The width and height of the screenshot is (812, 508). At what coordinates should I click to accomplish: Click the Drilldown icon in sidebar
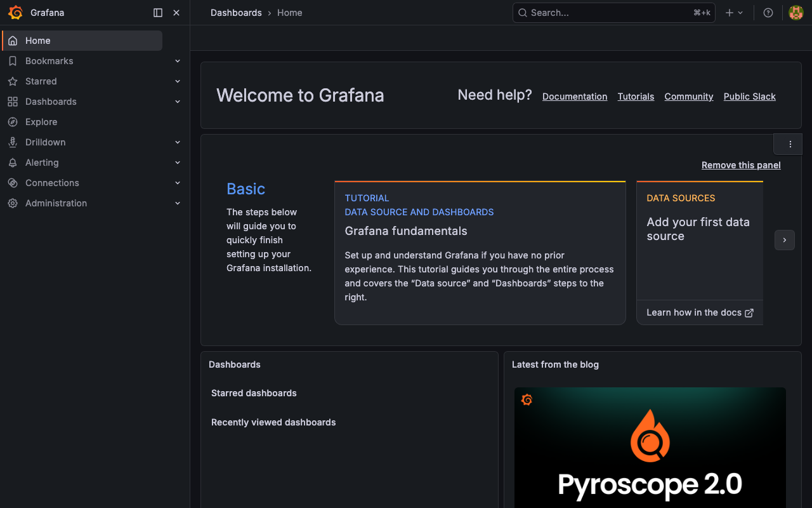coord(13,142)
